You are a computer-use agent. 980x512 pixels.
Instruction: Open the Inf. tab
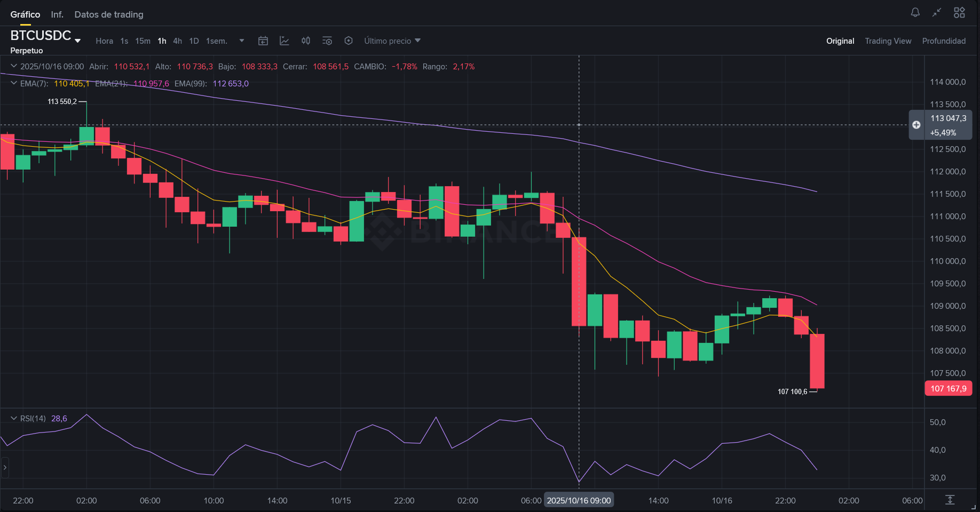(x=57, y=14)
